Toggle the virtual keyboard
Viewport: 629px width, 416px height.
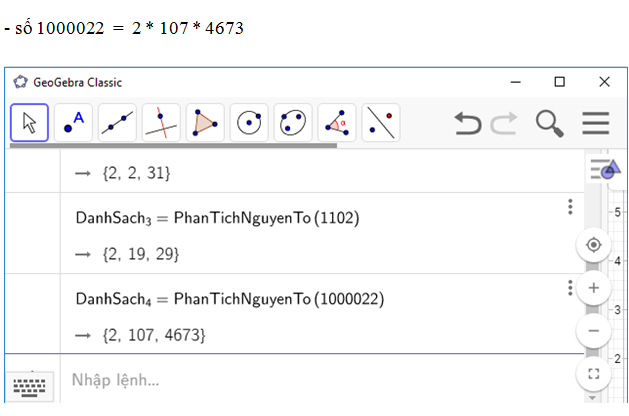(32, 387)
